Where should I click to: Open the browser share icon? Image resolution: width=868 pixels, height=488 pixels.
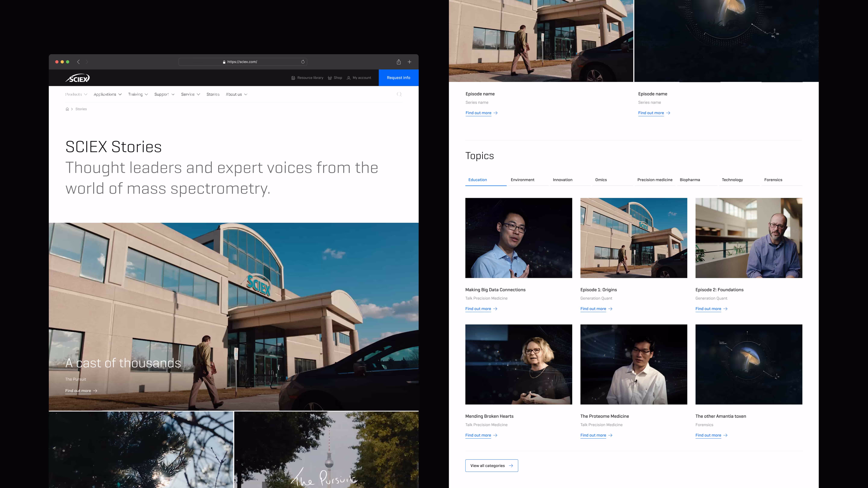[x=399, y=62]
